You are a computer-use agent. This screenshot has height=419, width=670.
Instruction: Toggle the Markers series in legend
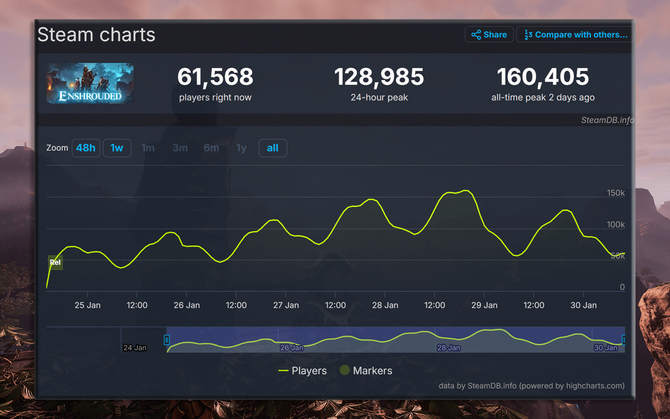click(x=366, y=371)
